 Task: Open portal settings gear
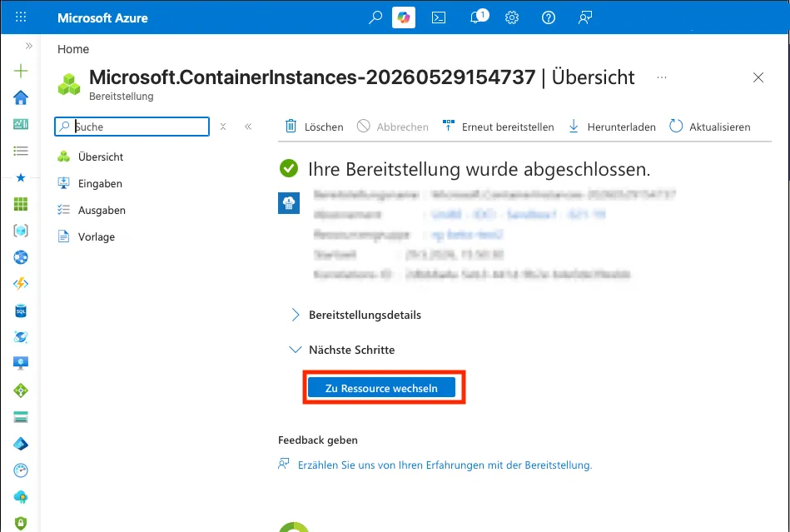coord(512,17)
